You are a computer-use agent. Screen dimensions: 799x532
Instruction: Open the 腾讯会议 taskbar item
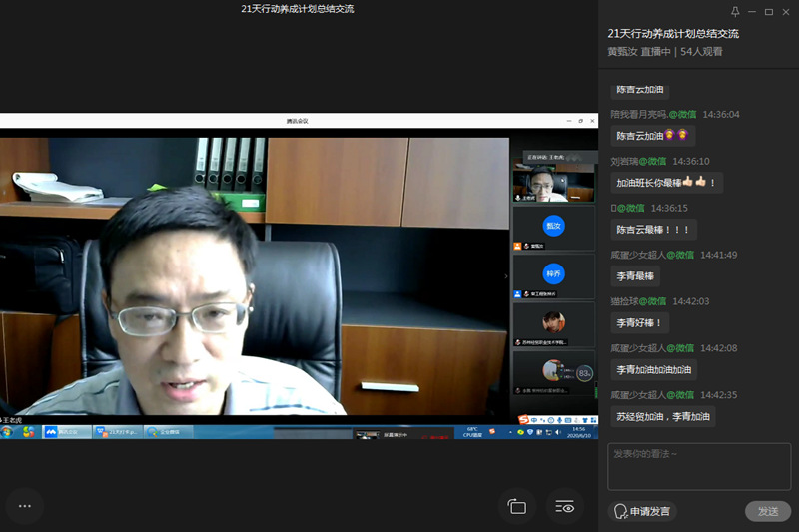pyautogui.click(x=67, y=432)
